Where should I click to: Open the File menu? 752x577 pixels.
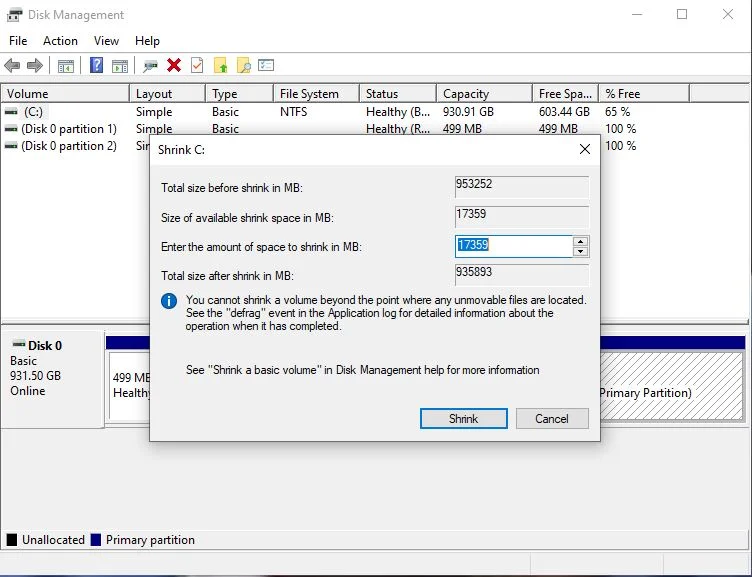click(x=18, y=41)
